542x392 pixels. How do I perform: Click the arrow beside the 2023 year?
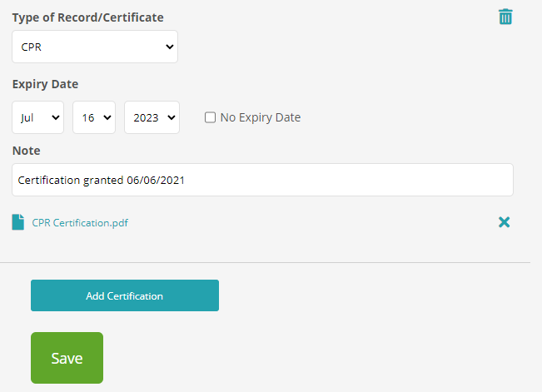(x=172, y=118)
